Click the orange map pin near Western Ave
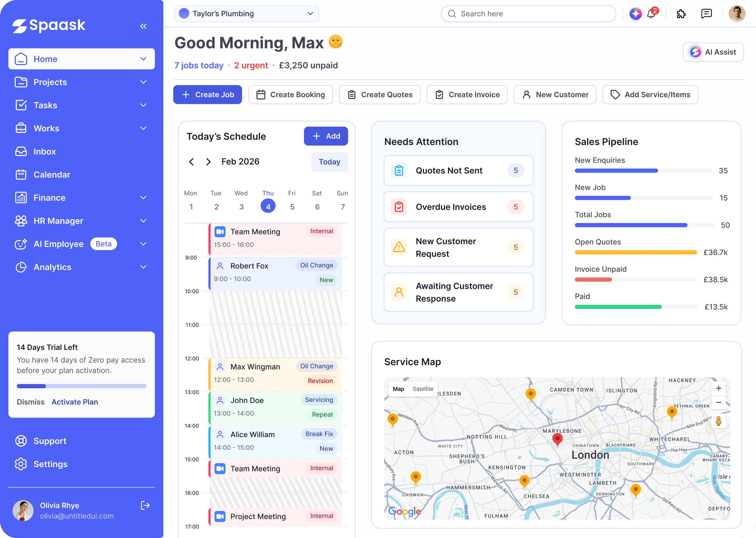This screenshot has height=538, width=756. (392, 420)
